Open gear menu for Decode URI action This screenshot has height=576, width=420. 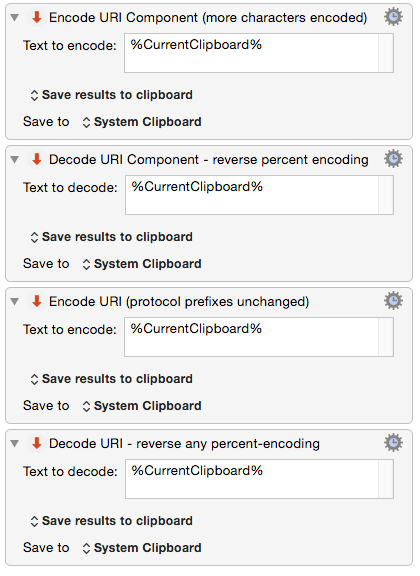pos(394,443)
